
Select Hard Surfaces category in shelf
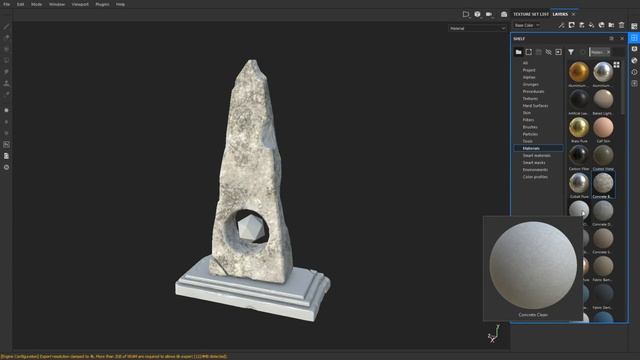coord(535,106)
